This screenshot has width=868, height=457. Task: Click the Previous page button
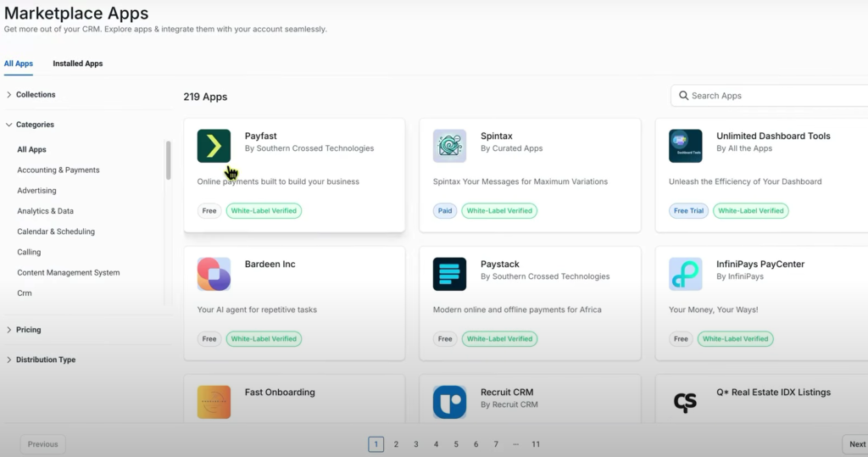[42, 444]
